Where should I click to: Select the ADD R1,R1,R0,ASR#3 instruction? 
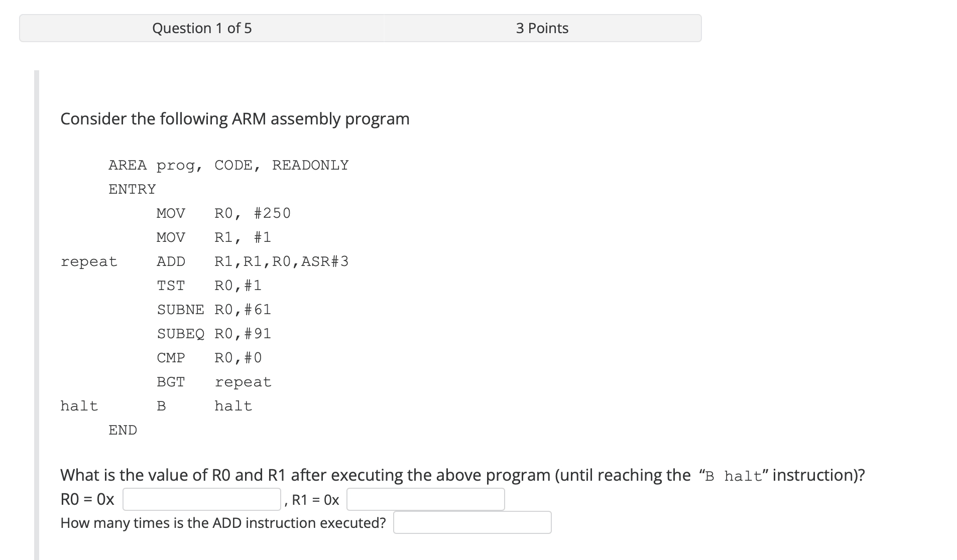[x=251, y=261]
